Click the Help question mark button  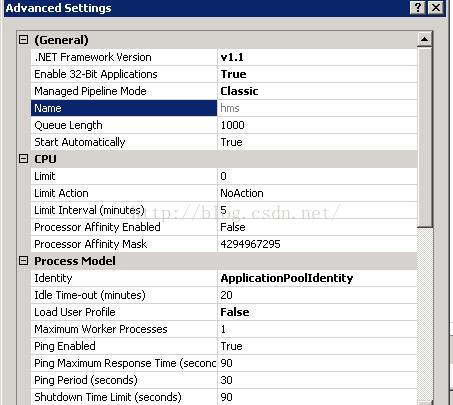(417, 8)
